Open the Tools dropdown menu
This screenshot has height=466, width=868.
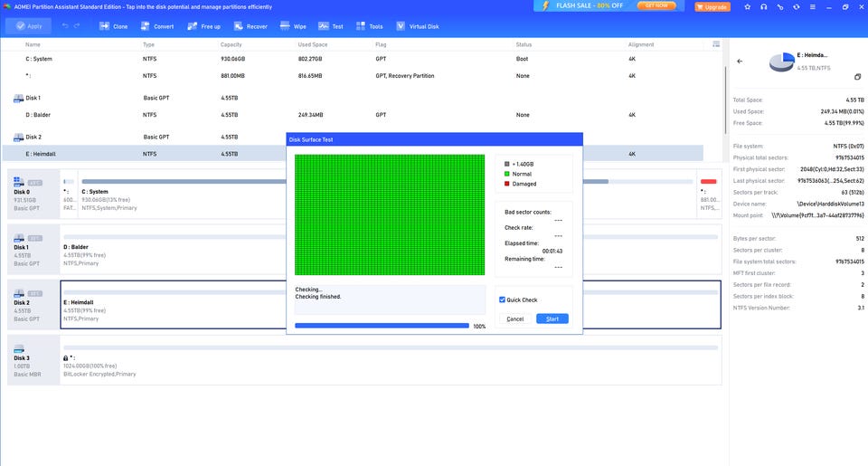pos(371,26)
